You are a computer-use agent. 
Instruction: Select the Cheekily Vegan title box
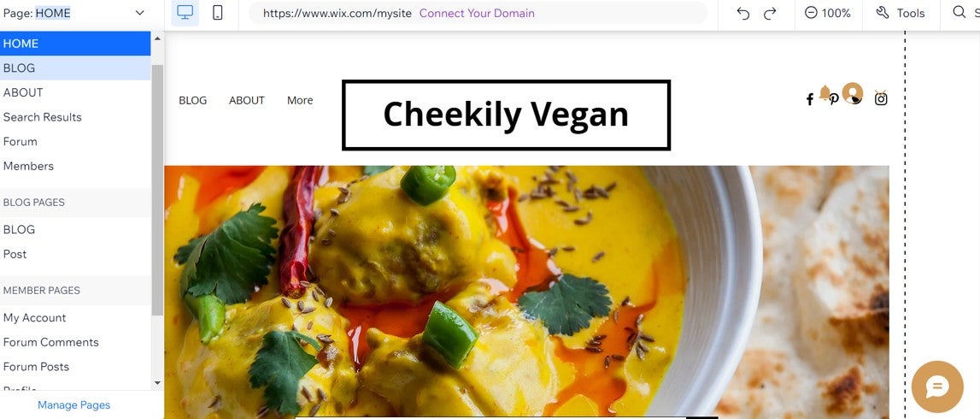tap(507, 115)
